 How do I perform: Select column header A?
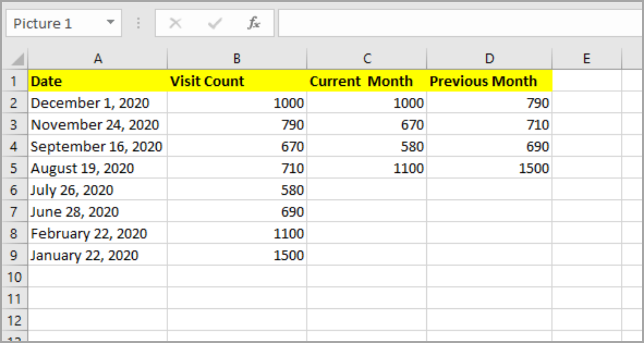click(98, 58)
